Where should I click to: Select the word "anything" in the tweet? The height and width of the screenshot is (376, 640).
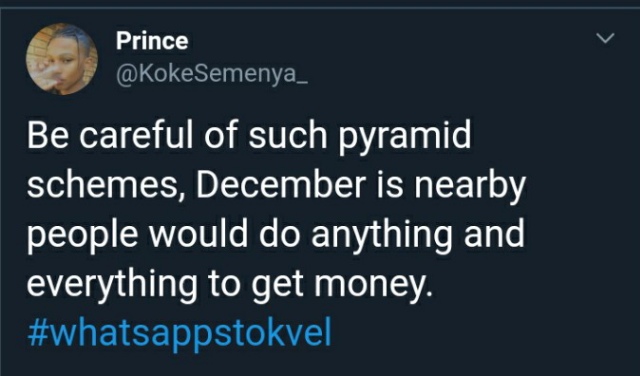(x=382, y=236)
